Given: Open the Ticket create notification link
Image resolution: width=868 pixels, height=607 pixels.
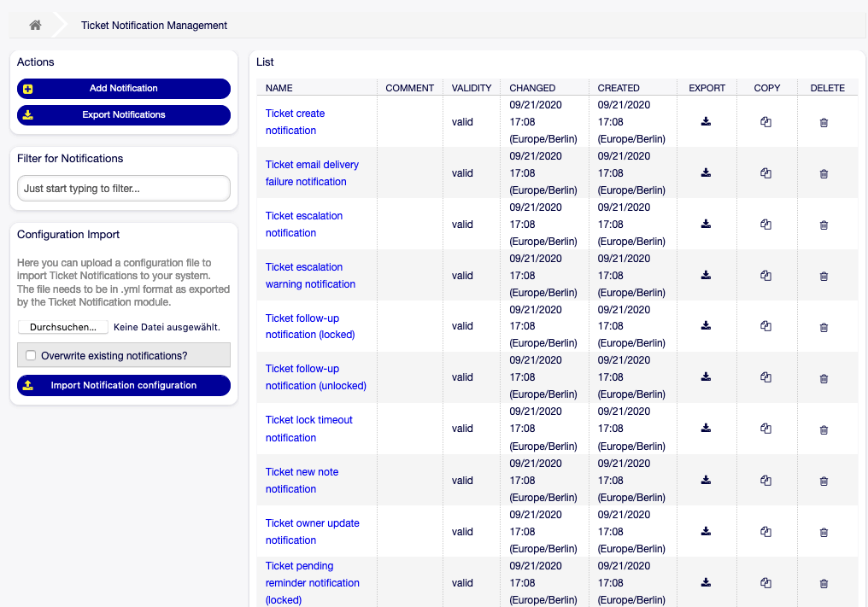Looking at the screenshot, I should click(x=295, y=122).
